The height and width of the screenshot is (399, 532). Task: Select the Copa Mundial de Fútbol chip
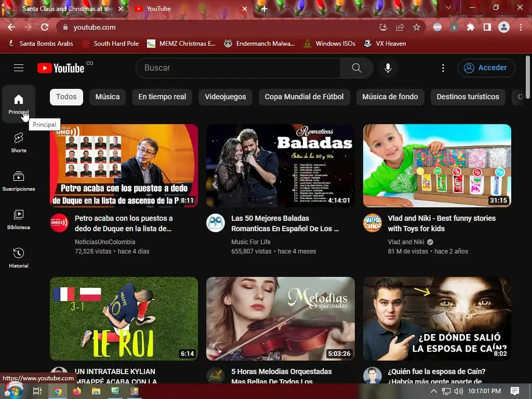[x=304, y=97]
